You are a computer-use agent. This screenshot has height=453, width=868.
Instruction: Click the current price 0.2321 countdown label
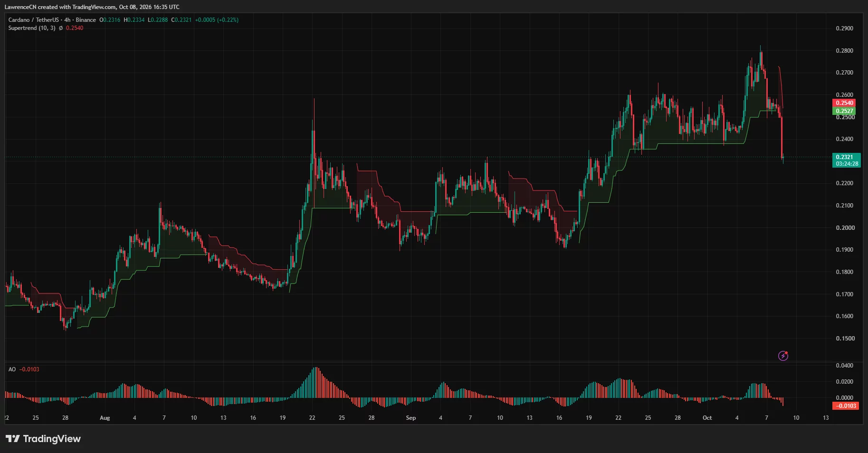coord(847,160)
